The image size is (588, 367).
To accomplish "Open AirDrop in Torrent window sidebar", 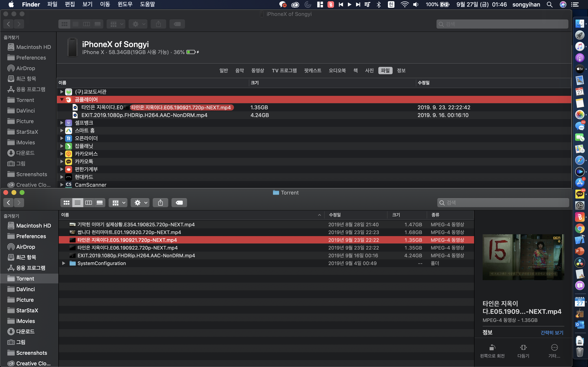I will click(26, 247).
